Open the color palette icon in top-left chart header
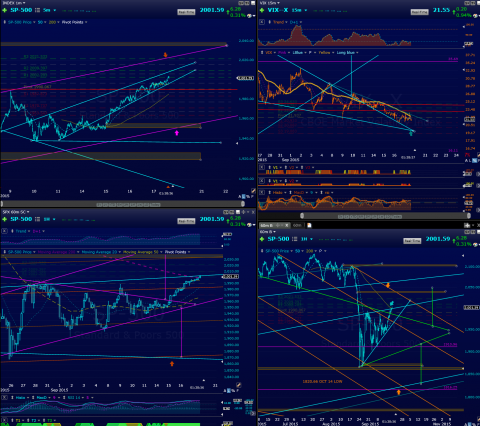The width and height of the screenshot is (480, 426). click(x=249, y=16)
